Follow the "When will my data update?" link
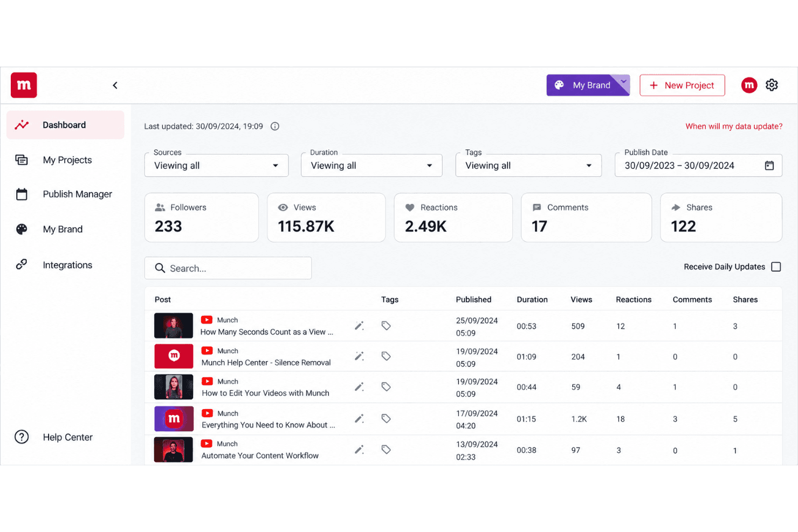The width and height of the screenshot is (798, 532). point(734,126)
